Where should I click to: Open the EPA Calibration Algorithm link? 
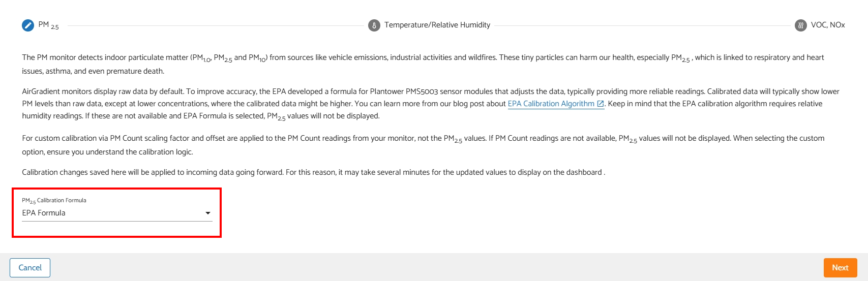pos(551,104)
